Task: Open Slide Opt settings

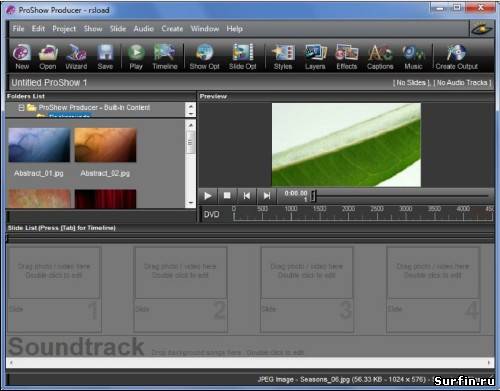Action: coord(242,57)
